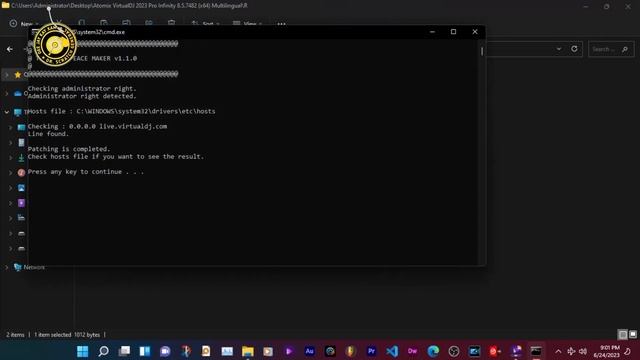Click the Explorer title bar folder path
Image resolution: width=640 pixels, height=360 pixels.
[129, 6]
